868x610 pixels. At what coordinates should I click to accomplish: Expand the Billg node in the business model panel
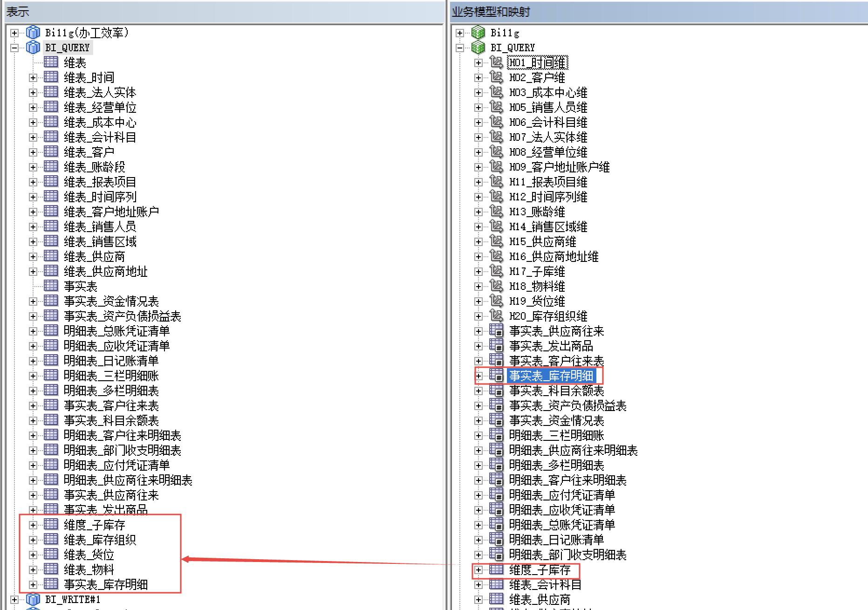[x=460, y=33]
